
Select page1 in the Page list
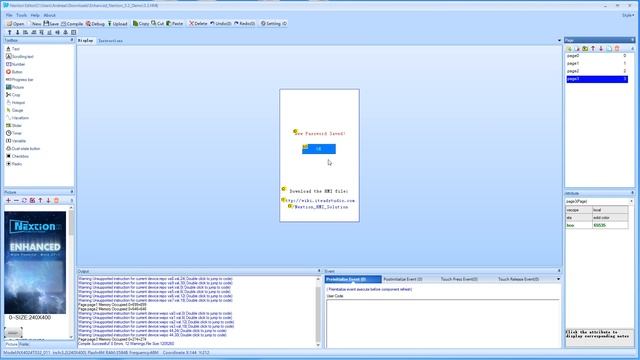[597, 64]
